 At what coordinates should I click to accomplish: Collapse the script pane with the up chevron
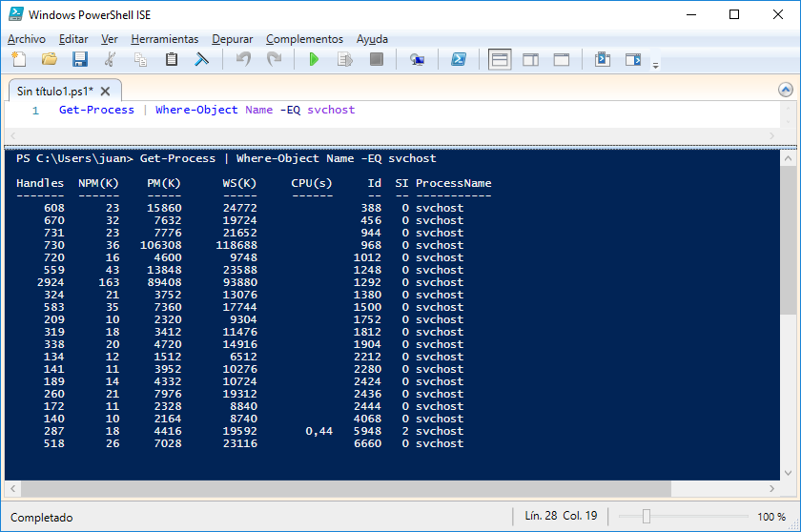coord(785,91)
